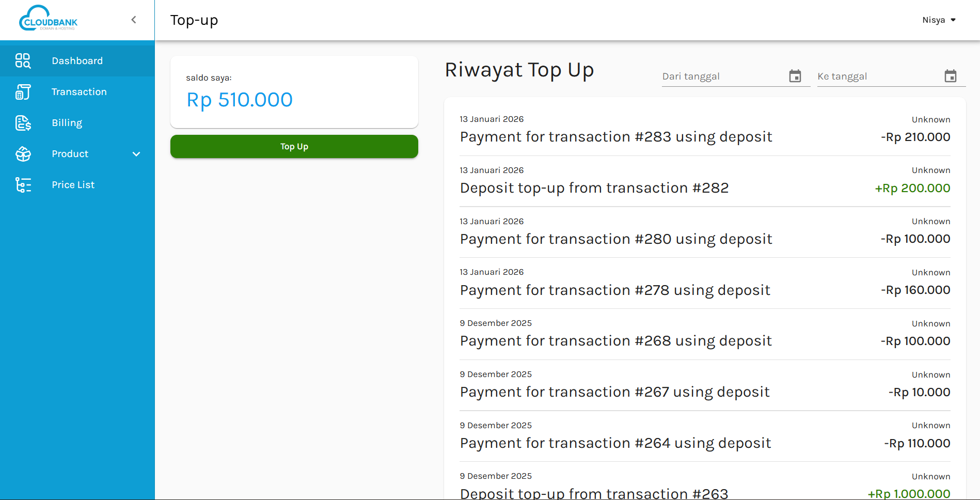Click the Billing invoice icon
This screenshot has height=500, width=980.
click(23, 123)
